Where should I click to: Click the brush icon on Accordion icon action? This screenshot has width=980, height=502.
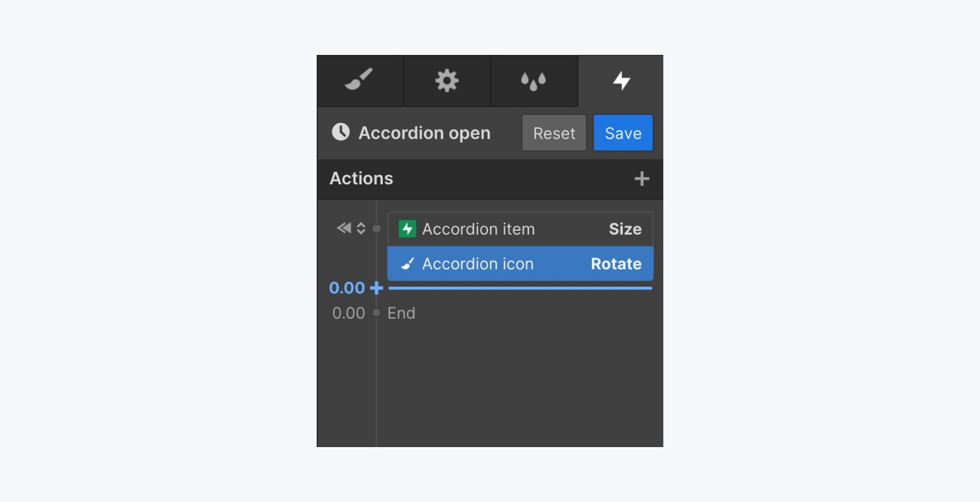[x=408, y=263]
